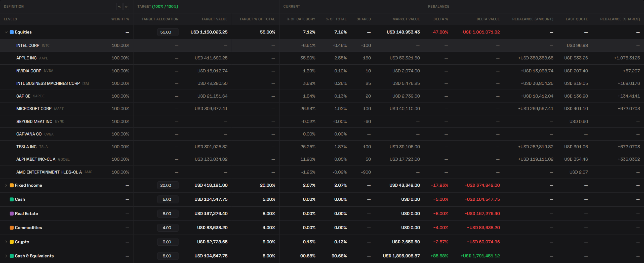This screenshot has width=644, height=263.
Task: Click Equities delta value -USD 1,001,071.82
Action: (480, 32)
